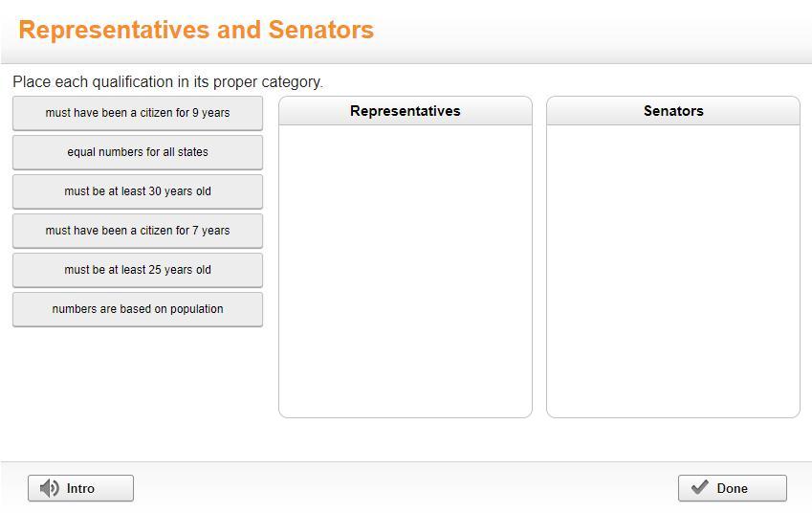Click inside the empty Representatives drop box
This screenshot has width=812, height=513.
point(406,270)
